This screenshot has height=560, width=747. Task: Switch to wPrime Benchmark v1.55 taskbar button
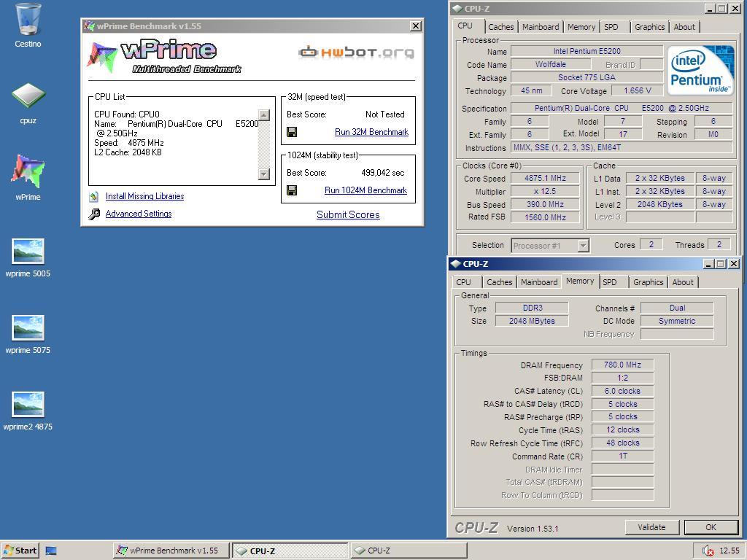pyautogui.click(x=171, y=551)
